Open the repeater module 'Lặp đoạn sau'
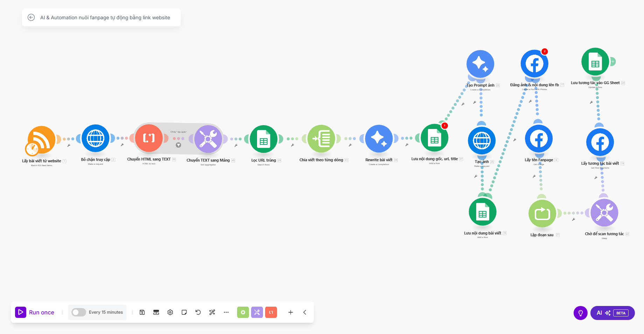Viewport: 644px width, 334px height. point(542,213)
